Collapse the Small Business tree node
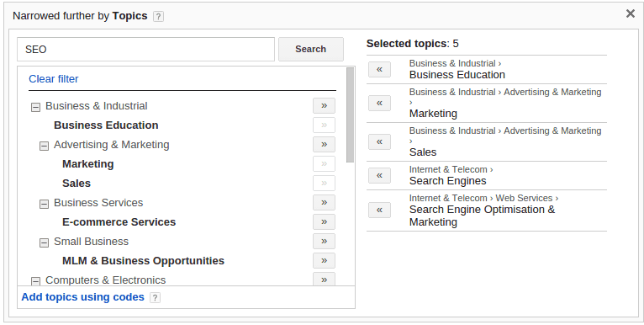This screenshot has width=644, height=325. [x=44, y=242]
